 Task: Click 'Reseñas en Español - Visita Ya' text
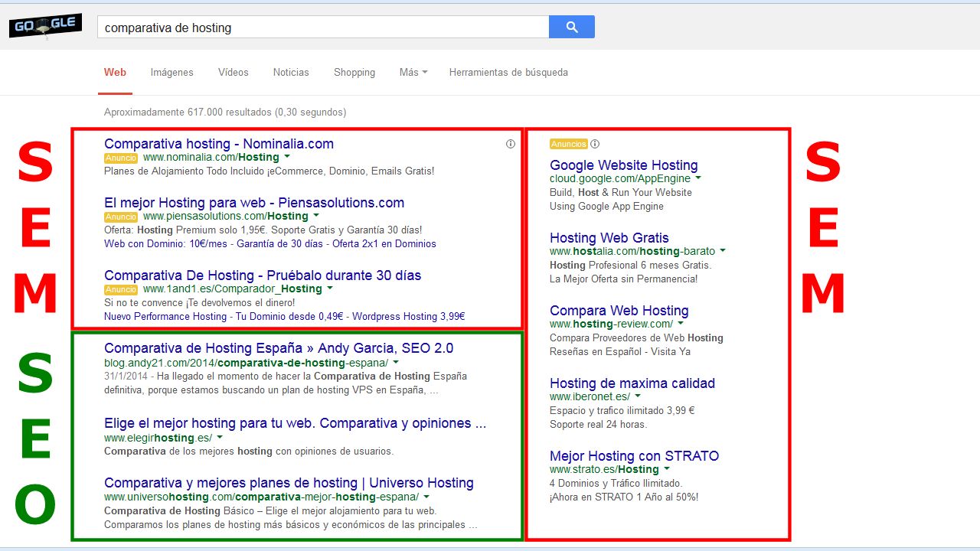click(x=620, y=351)
